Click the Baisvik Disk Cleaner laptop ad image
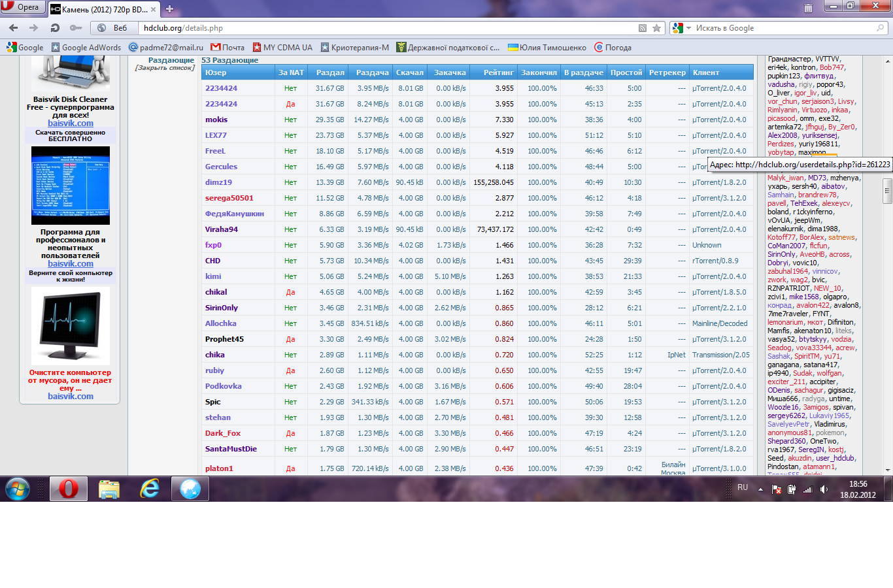This screenshot has height=588, width=893. tap(71, 73)
